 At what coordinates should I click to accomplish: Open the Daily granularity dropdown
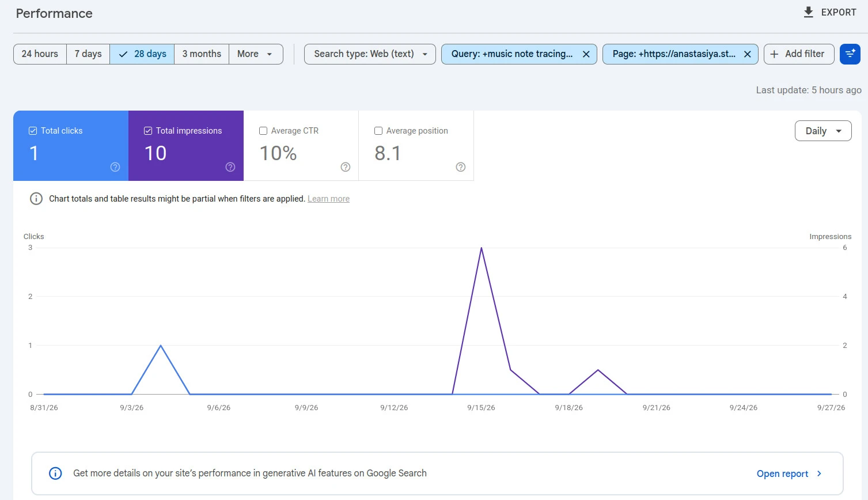(x=823, y=131)
